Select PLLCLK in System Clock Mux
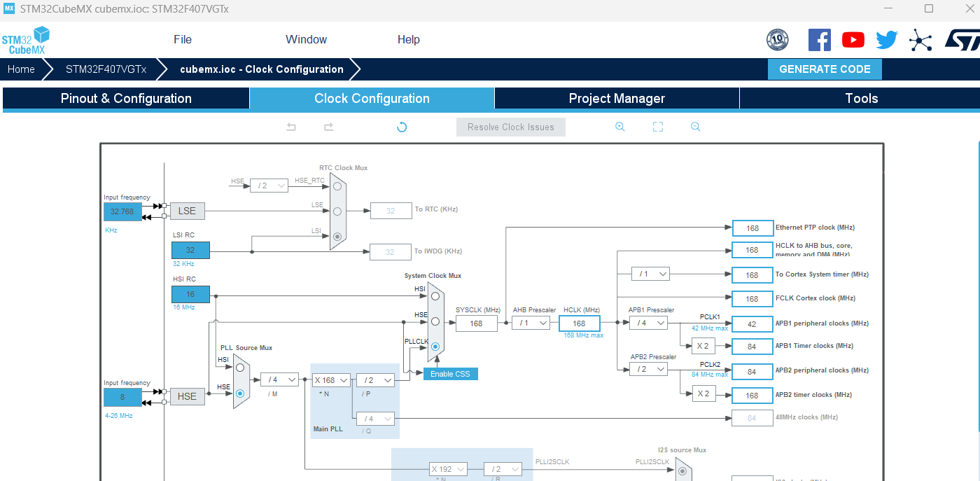The image size is (980, 481). [x=435, y=347]
